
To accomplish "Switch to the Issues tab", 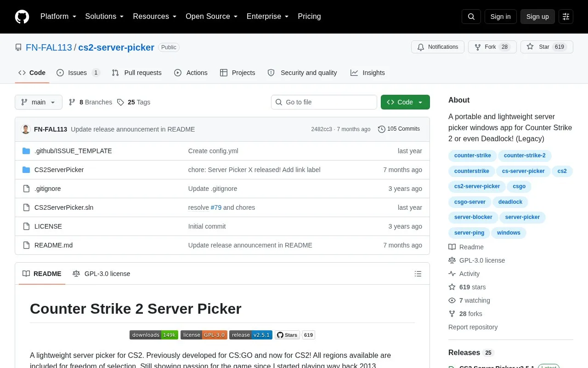I will pyautogui.click(x=78, y=73).
